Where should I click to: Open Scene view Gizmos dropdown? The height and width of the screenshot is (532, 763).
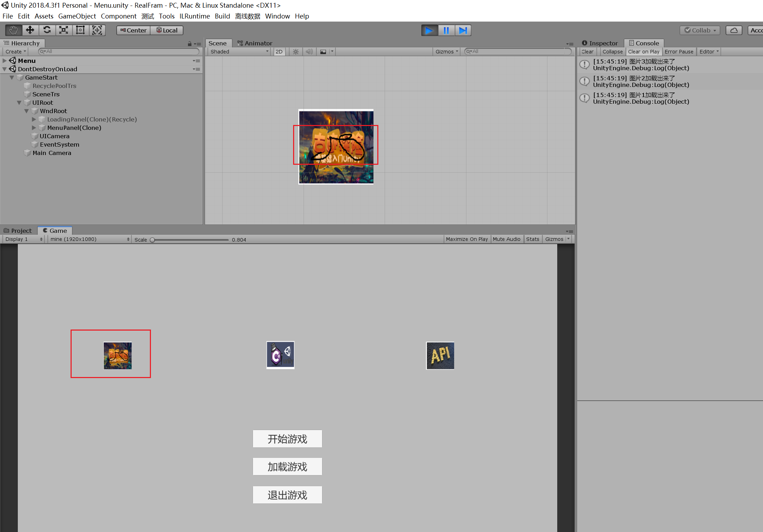(446, 52)
